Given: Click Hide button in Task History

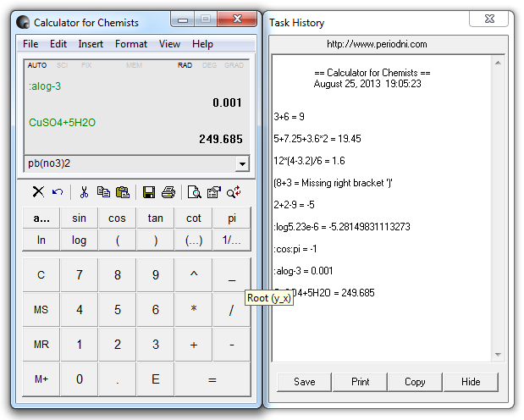Looking at the screenshot, I should coord(471,382).
